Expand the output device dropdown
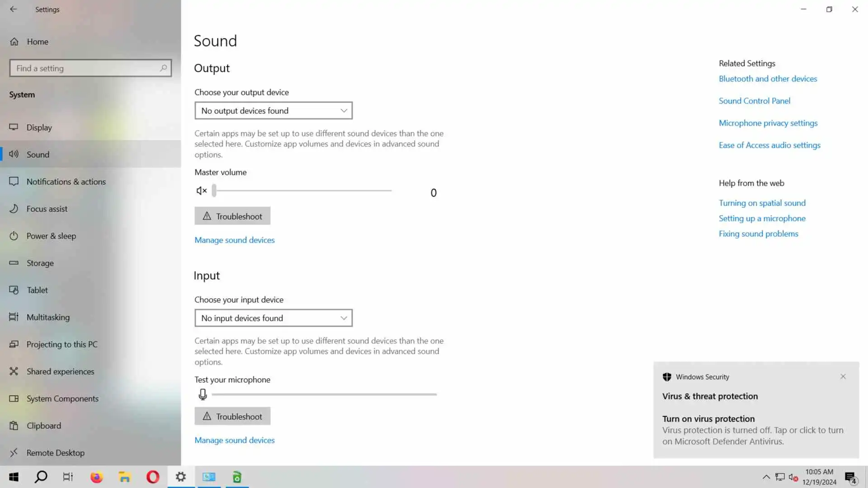Viewport: 868px width, 488px height. click(x=274, y=111)
